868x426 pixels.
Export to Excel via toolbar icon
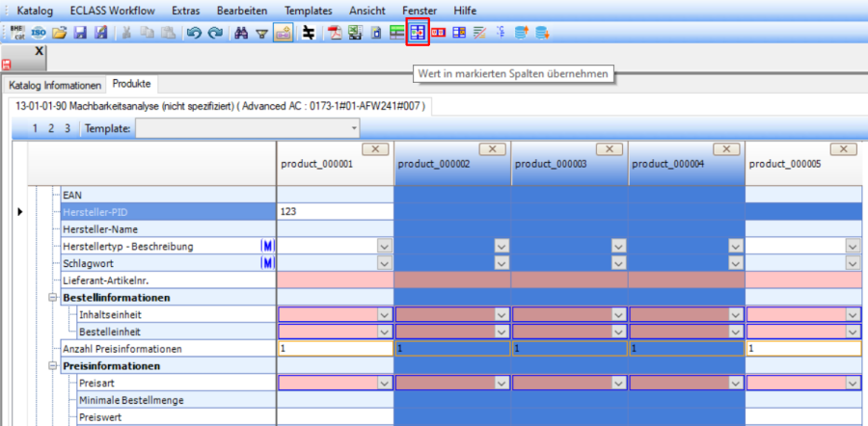click(355, 33)
